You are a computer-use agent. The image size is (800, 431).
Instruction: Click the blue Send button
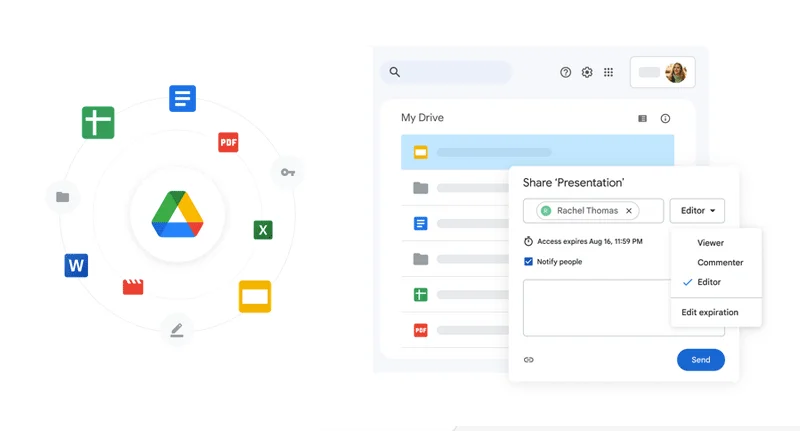click(x=701, y=360)
